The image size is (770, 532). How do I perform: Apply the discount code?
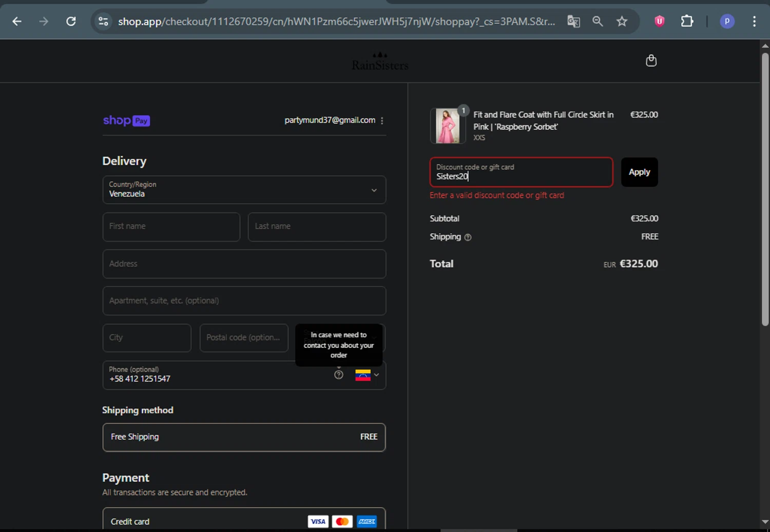coord(639,172)
